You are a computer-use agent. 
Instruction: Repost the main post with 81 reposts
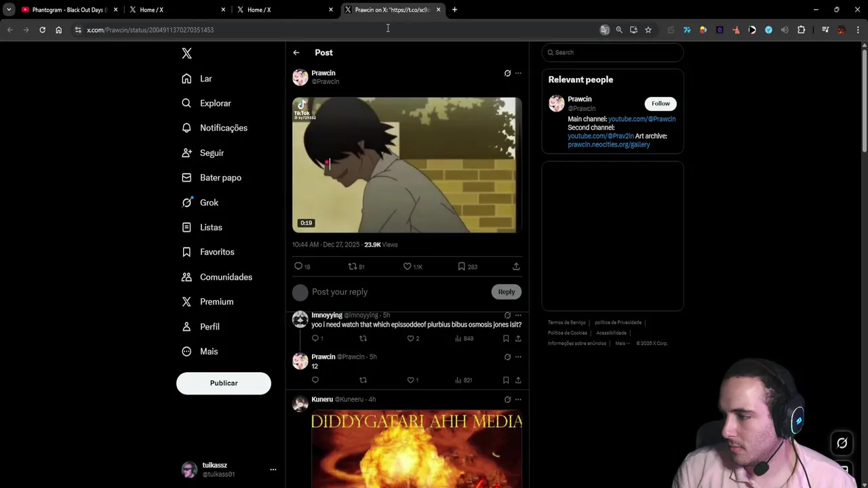coord(356,266)
